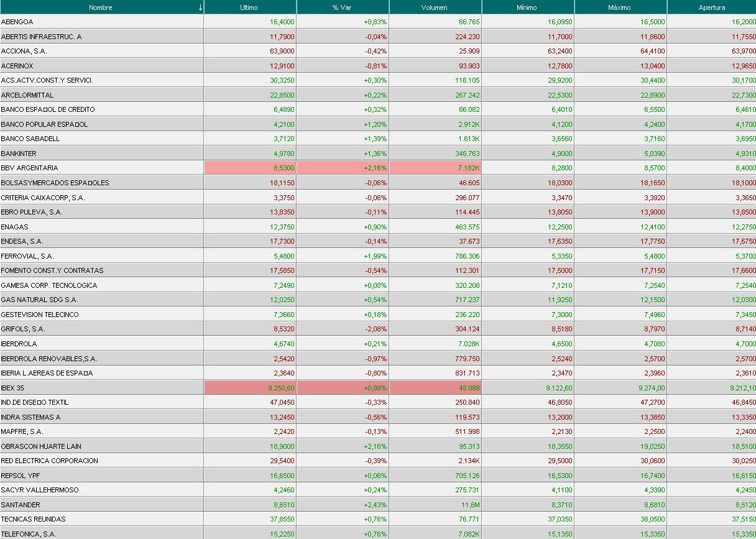The height and width of the screenshot is (539, 756).
Task: Click the Apertura column header
Action: pyautogui.click(x=711, y=7)
